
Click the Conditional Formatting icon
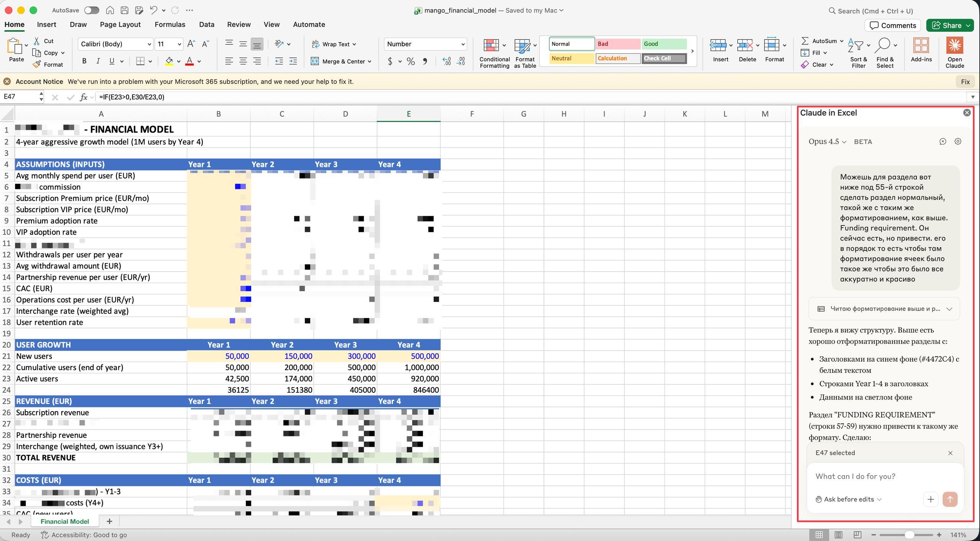click(491, 46)
